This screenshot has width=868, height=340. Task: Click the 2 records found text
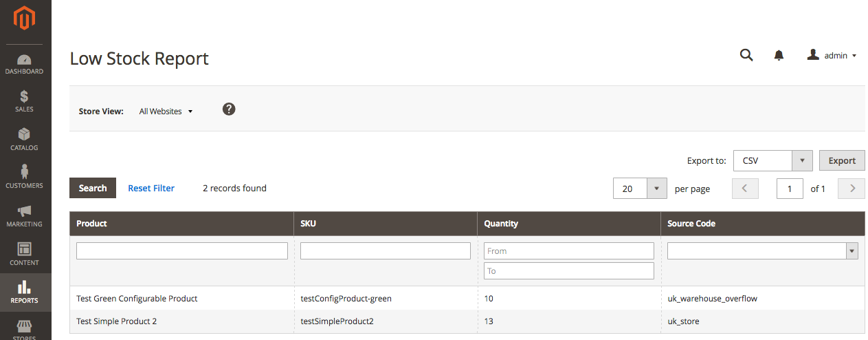234,188
